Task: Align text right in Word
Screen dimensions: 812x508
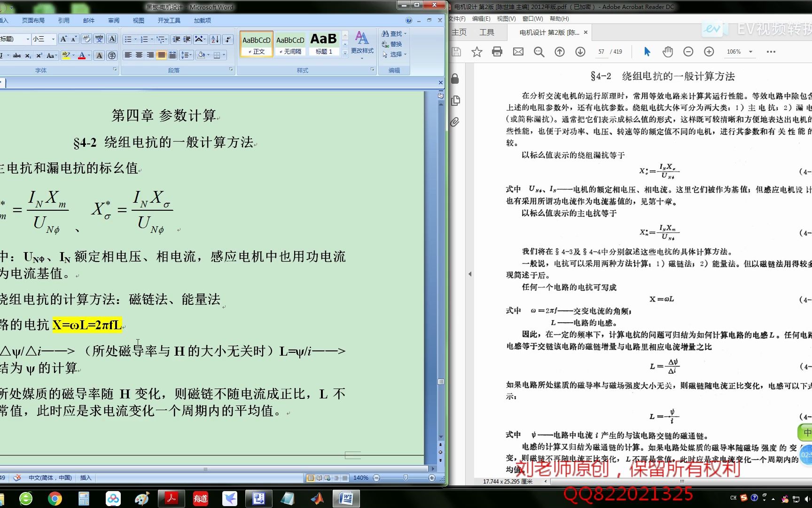Action: (x=150, y=56)
